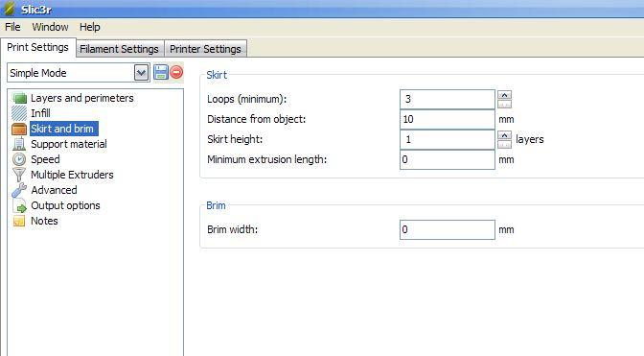Open the Window menu

pyautogui.click(x=50, y=27)
